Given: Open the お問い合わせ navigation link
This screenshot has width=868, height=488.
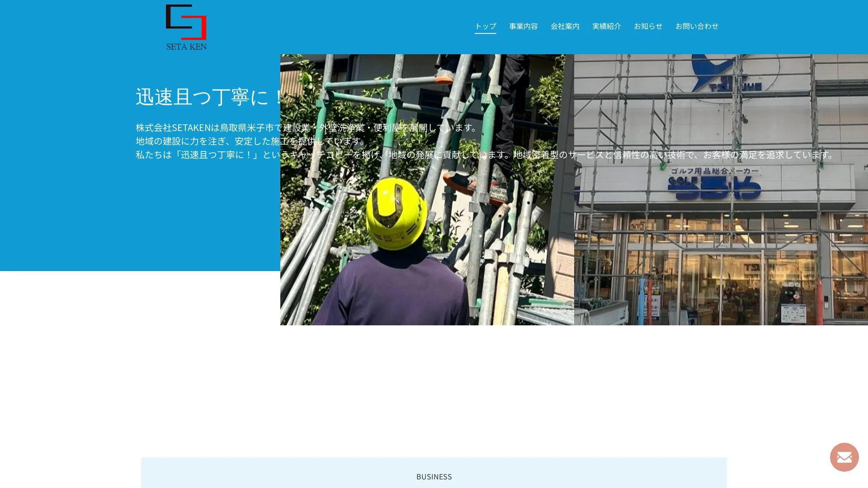Looking at the screenshot, I should (x=697, y=26).
